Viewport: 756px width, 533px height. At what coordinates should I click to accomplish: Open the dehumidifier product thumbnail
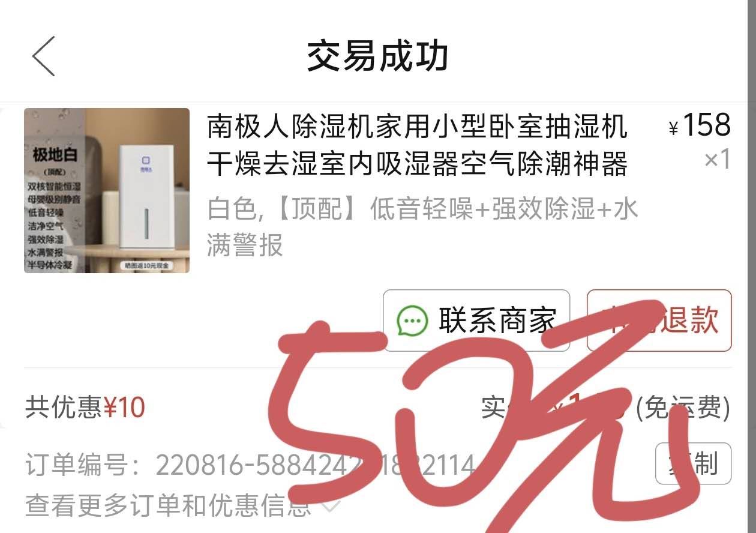(107, 190)
